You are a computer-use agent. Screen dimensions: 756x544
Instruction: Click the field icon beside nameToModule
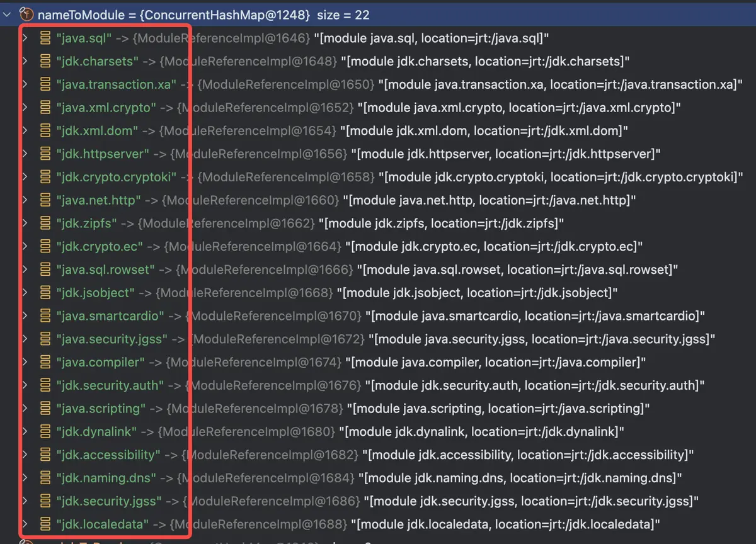(28, 14)
